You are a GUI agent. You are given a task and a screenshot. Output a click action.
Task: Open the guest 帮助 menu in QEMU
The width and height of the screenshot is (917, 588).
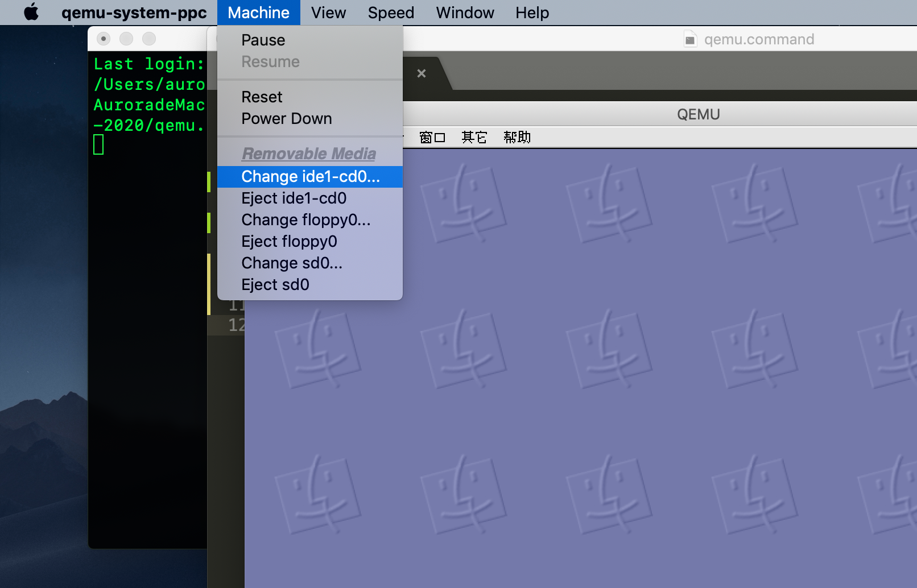click(x=517, y=137)
